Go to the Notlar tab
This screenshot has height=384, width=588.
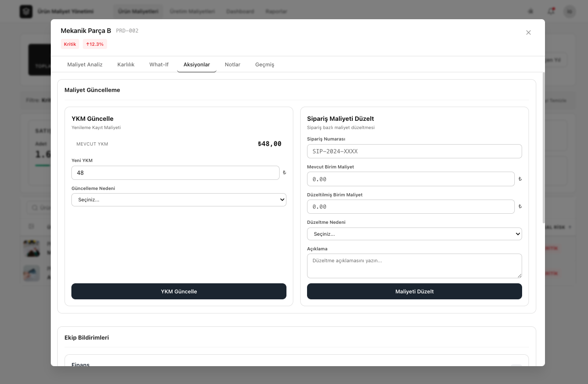[232, 65]
